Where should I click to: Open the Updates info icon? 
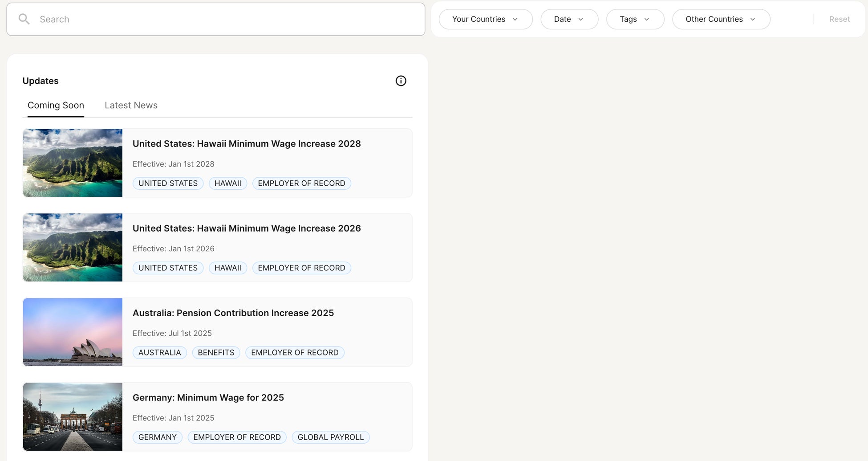[x=401, y=81]
